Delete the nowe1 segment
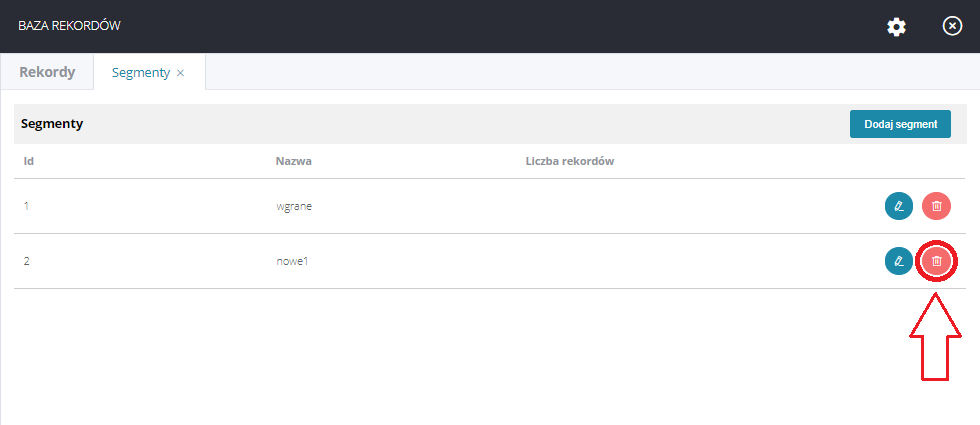980x425 pixels. (936, 261)
